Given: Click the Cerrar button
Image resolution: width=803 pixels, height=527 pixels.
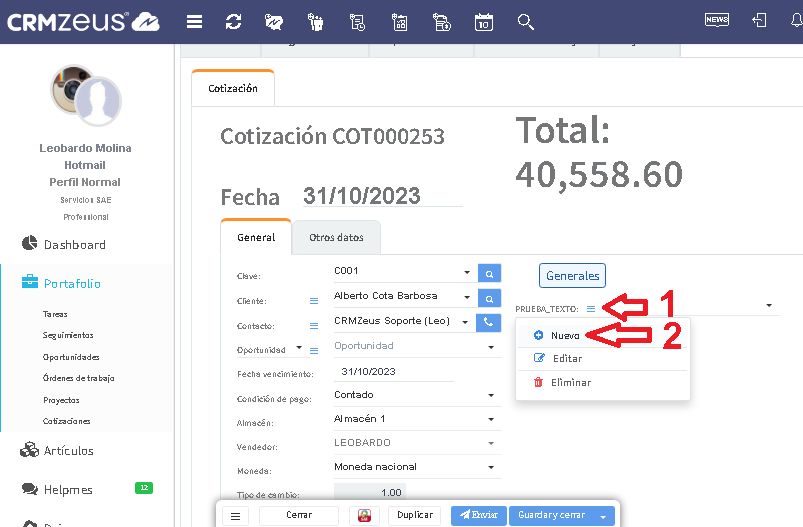Looking at the screenshot, I should [299, 515].
